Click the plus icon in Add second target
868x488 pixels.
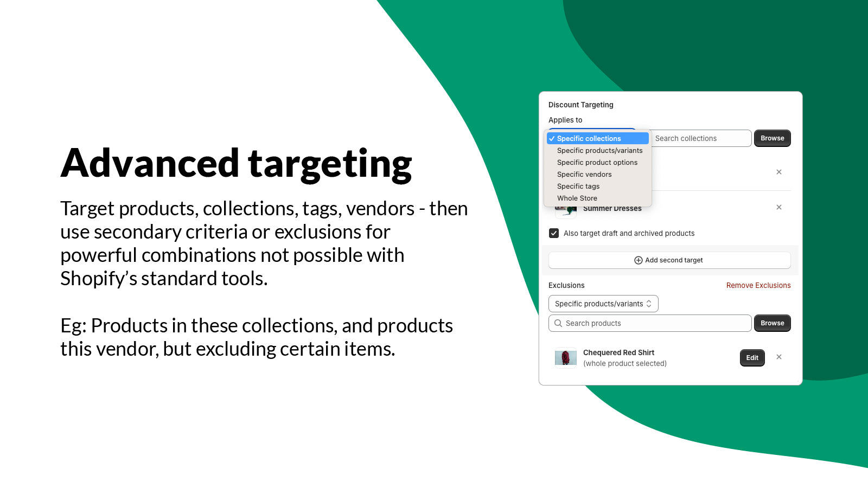coord(639,260)
